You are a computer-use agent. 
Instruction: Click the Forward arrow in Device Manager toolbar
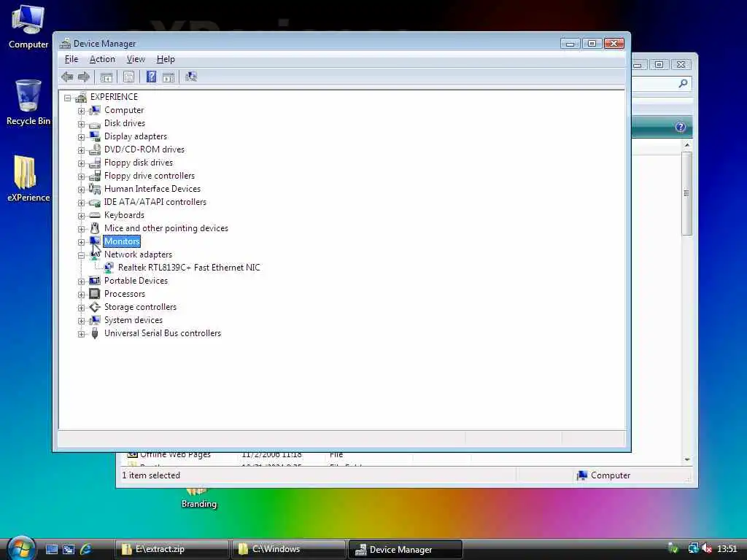84,77
